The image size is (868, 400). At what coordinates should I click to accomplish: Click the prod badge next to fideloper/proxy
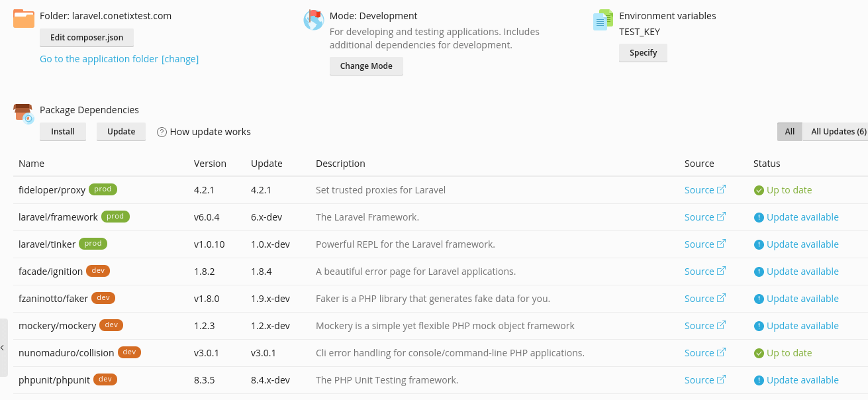[103, 189]
